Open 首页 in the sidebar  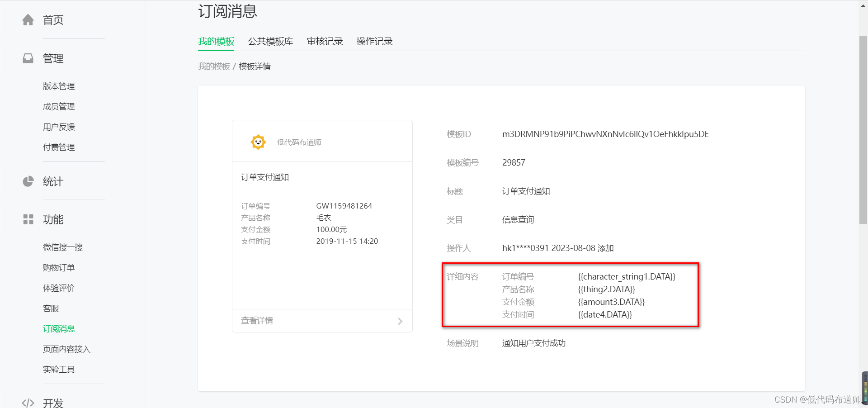(53, 20)
